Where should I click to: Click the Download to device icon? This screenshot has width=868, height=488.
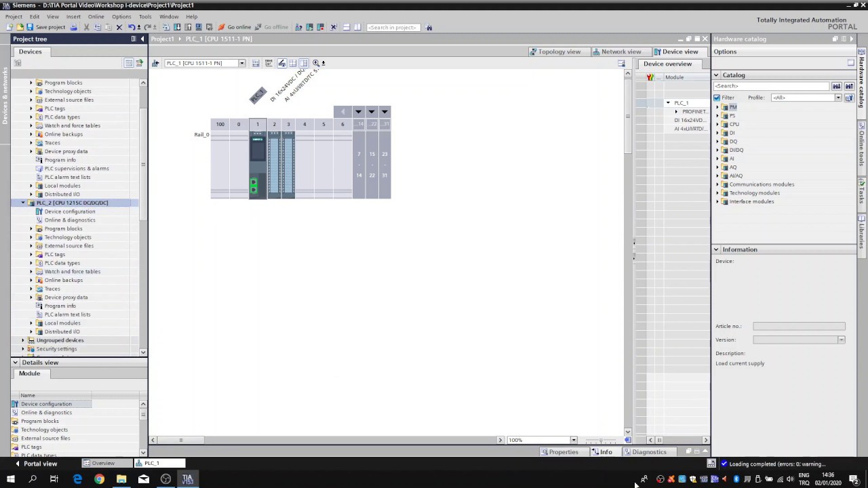178,27
